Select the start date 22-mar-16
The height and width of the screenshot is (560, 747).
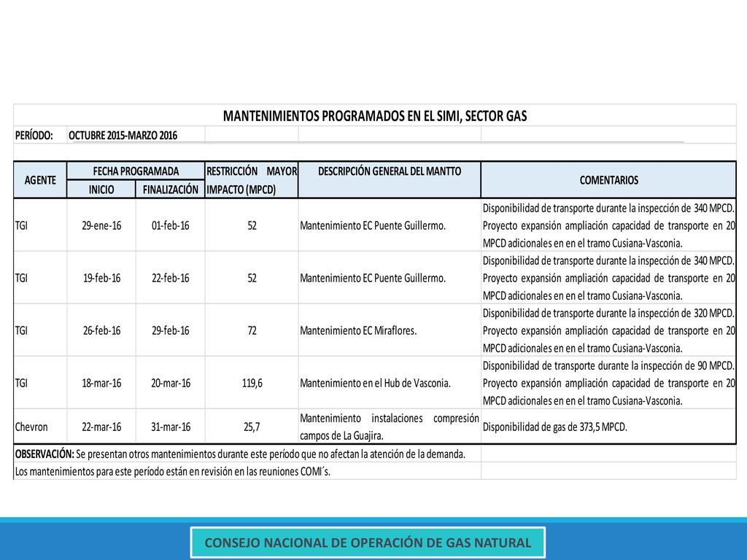coord(101,427)
